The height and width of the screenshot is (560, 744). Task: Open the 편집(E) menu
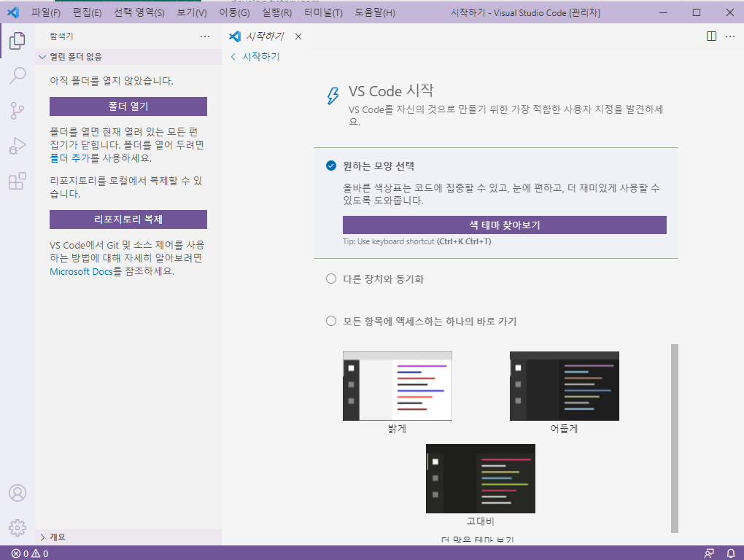(88, 12)
